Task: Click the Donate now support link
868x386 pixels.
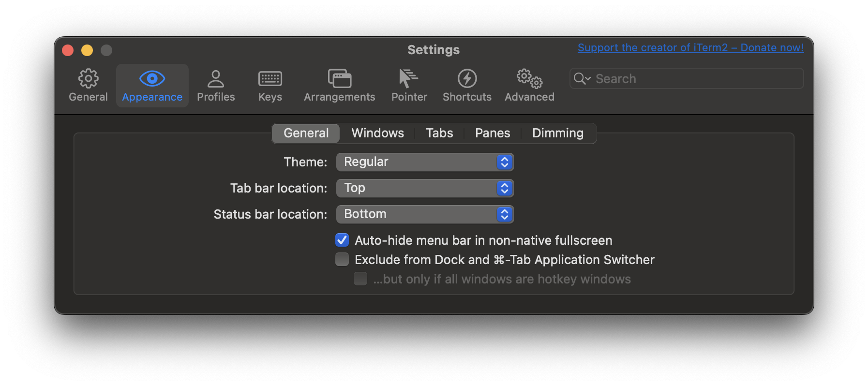Action: tap(690, 47)
